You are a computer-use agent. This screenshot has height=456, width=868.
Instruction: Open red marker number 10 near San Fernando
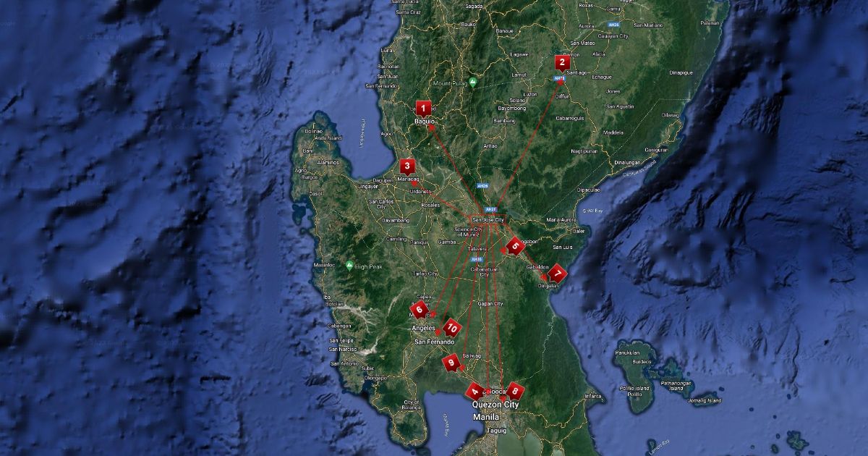pos(451,328)
